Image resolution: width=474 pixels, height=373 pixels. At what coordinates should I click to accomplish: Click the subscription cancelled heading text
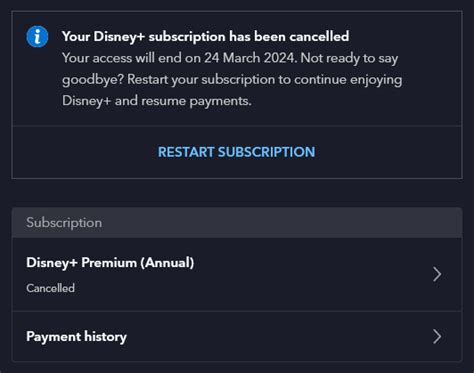205,36
